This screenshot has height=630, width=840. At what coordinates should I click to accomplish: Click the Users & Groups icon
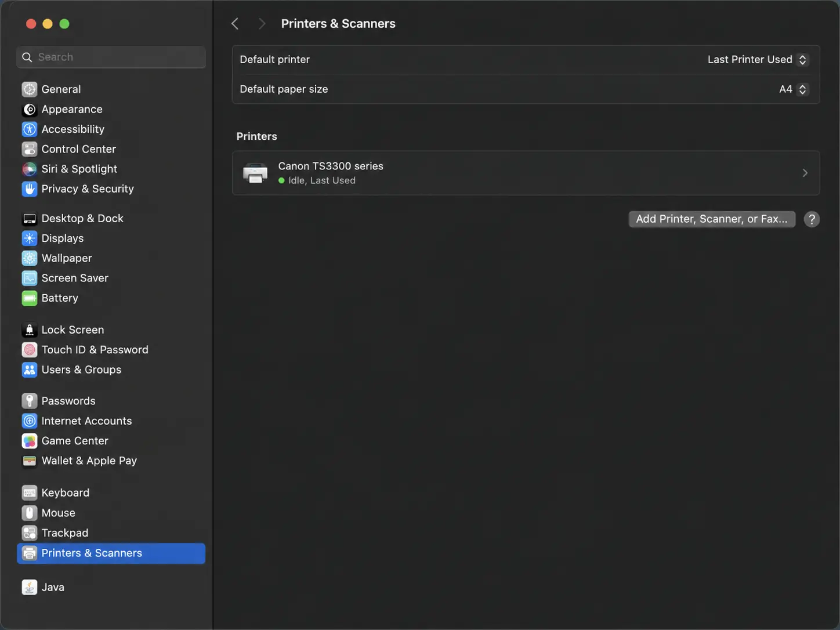30,370
